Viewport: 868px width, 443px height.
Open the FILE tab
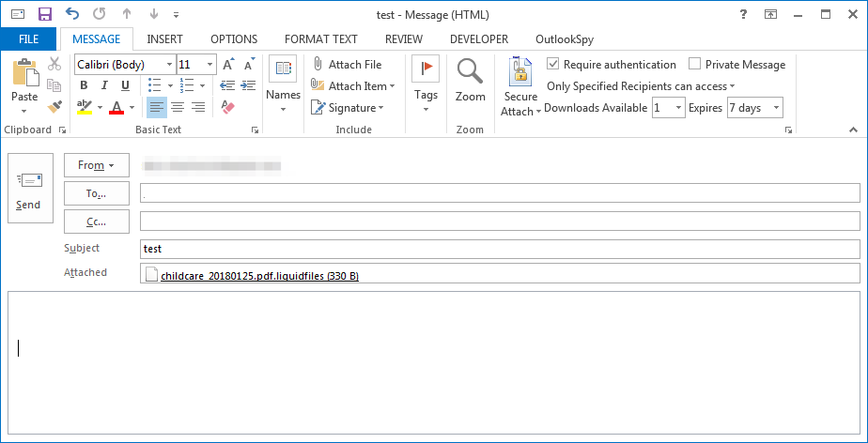click(x=28, y=39)
